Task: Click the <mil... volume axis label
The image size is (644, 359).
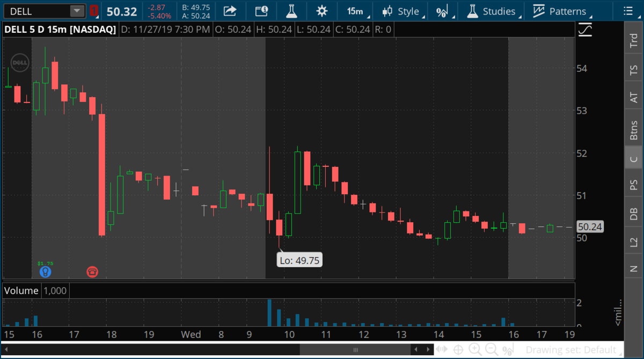Action: tap(617, 312)
